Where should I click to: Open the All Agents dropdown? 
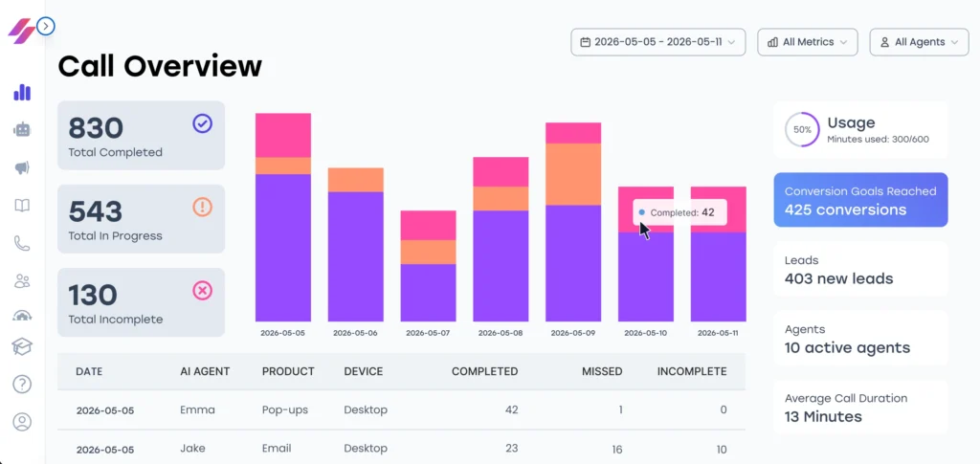920,42
